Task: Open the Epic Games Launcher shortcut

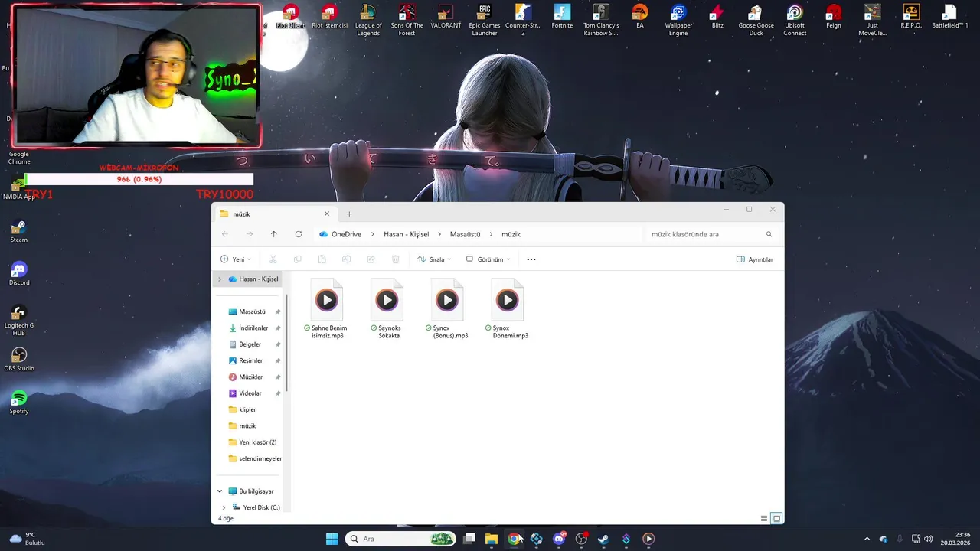Action: tap(485, 19)
